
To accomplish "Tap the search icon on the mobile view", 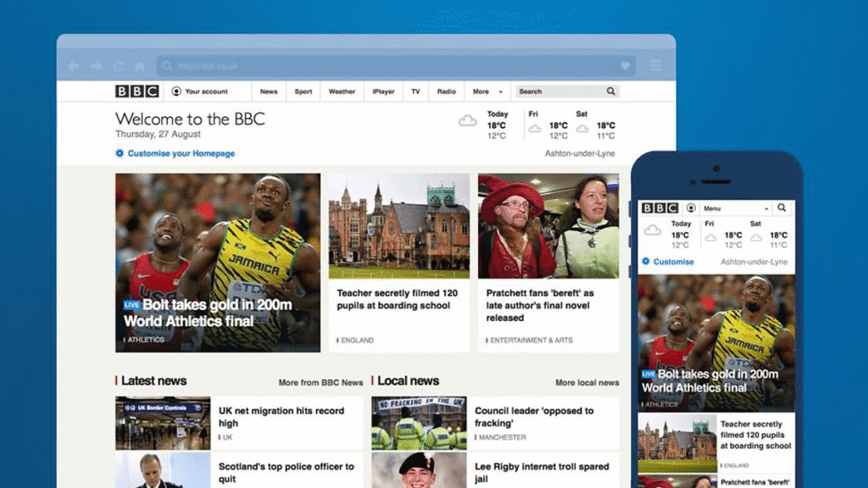I will tap(782, 208).
